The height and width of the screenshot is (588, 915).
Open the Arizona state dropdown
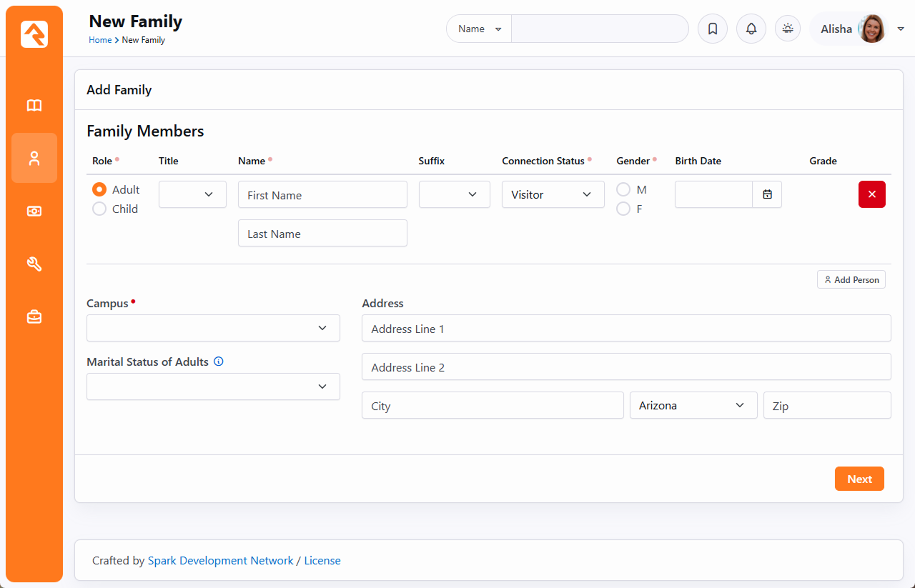(693, 405)
